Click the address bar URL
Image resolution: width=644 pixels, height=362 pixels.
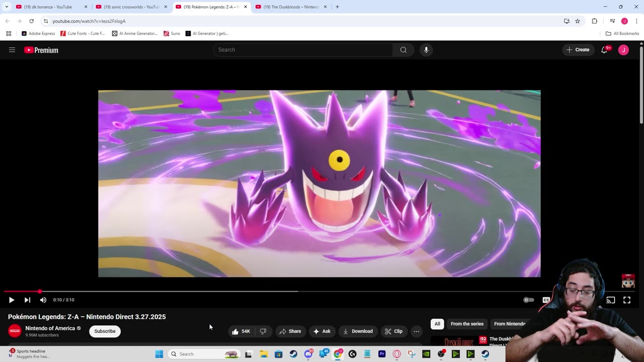[x=89, y=21]
